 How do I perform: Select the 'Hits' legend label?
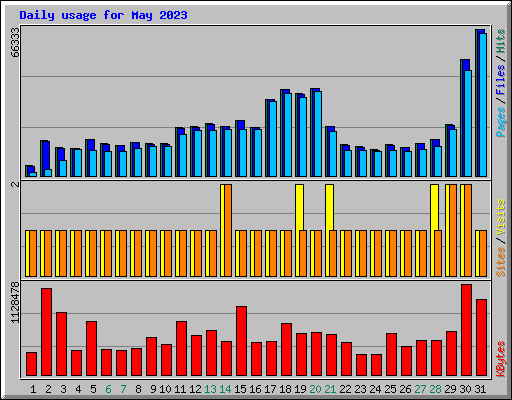(x=501, y=41)
